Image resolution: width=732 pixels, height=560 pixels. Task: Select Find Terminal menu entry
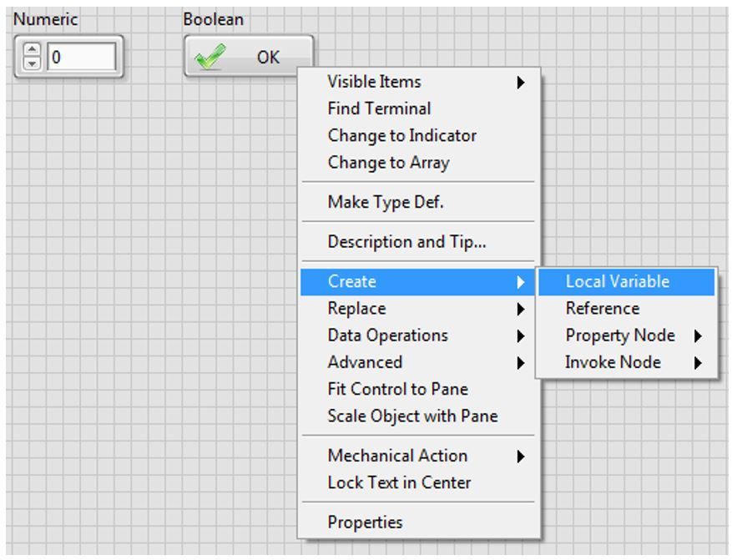[379, 108]
